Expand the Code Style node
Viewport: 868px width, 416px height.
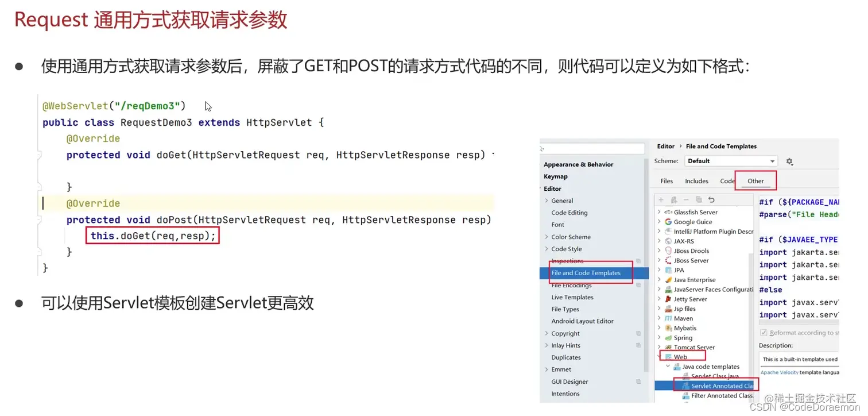click(x=547, y=249)
